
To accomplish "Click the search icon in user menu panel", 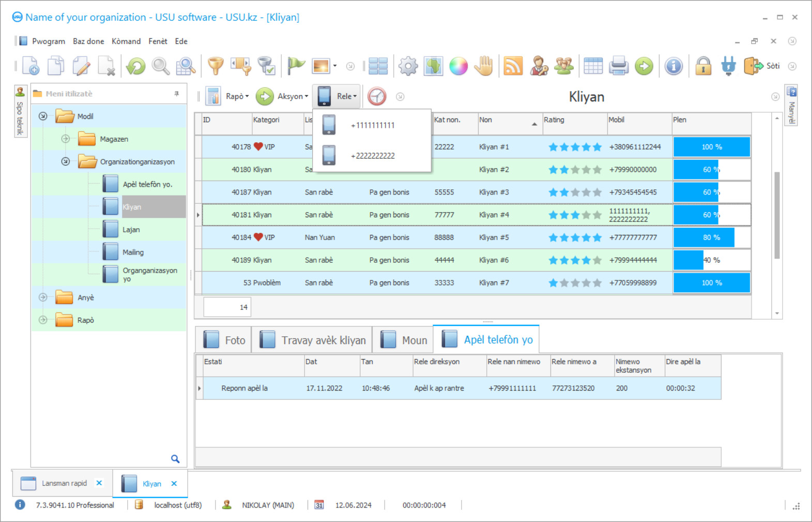I will tap(175, 459).
